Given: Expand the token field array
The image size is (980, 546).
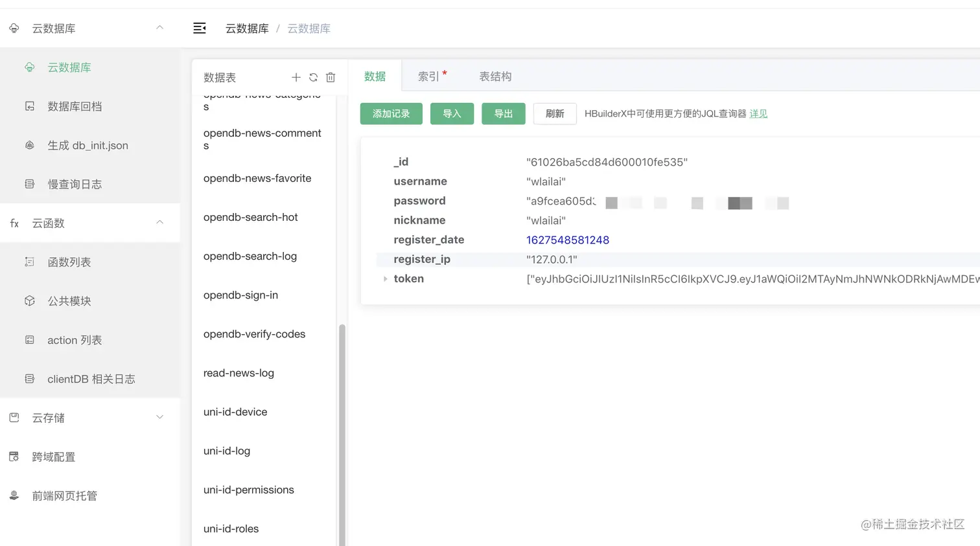Looking at the screenshot, I should tap(385, 279).
